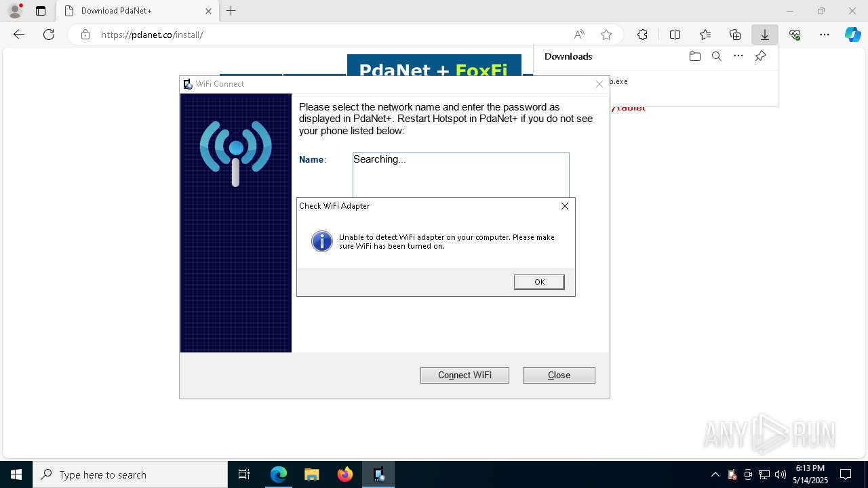Search downloads with magnifier icon
Screen dimensions: 868x488
(x=716, y=56)
